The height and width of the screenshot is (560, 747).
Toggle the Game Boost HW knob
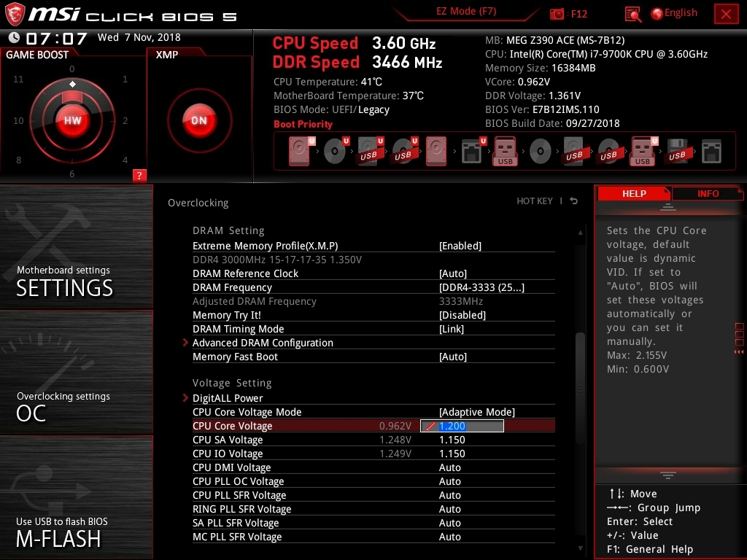pos(72,120)
